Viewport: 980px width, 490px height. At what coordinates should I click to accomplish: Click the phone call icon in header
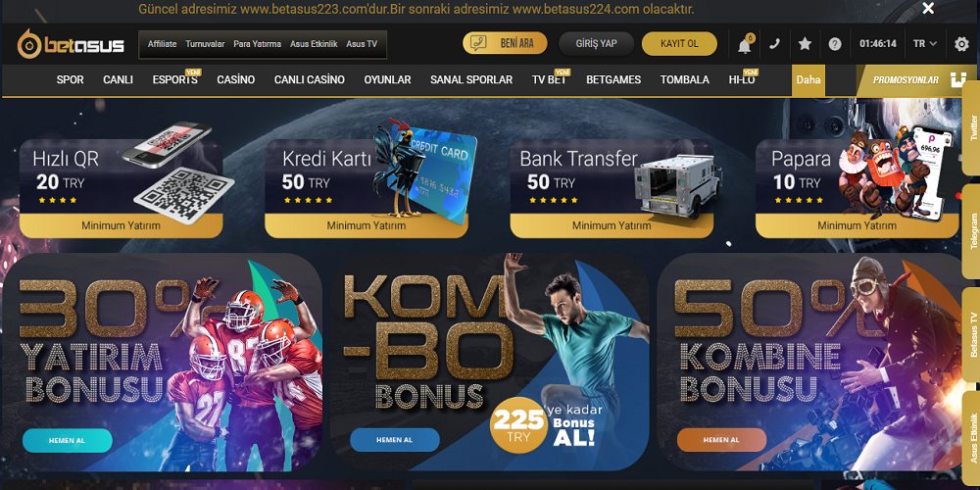click(x=774, y=44)
